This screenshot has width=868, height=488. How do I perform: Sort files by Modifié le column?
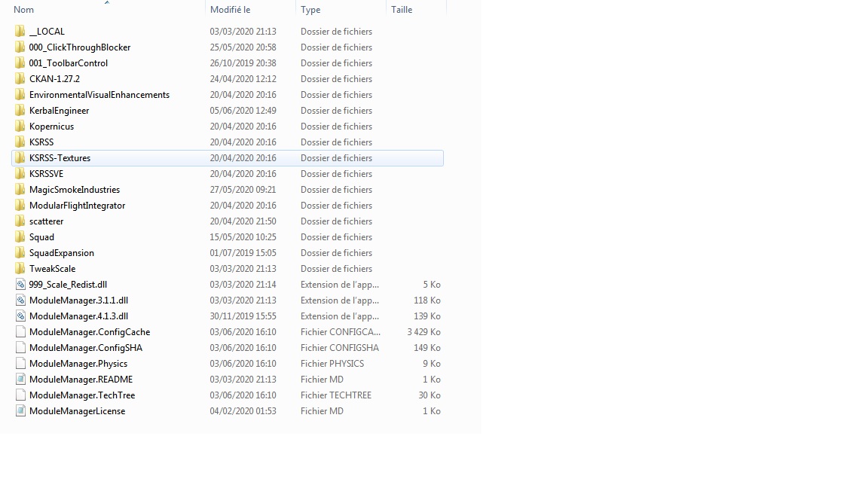click(230, 10)
